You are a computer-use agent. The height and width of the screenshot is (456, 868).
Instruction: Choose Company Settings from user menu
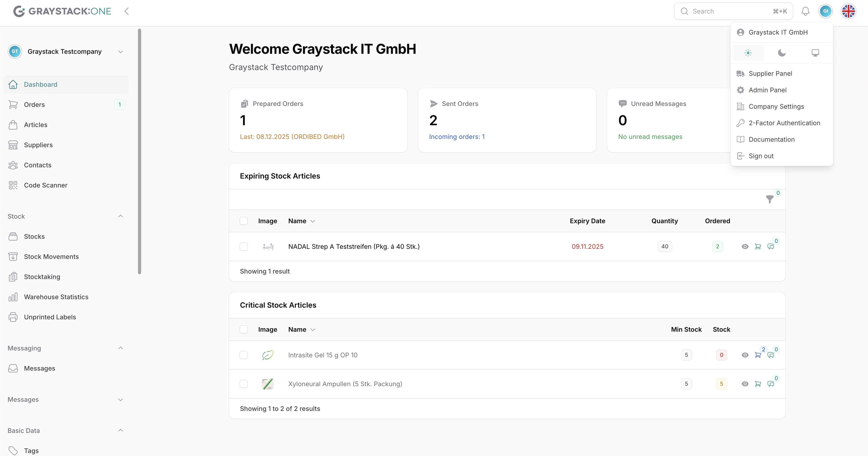tap(776, 106)
